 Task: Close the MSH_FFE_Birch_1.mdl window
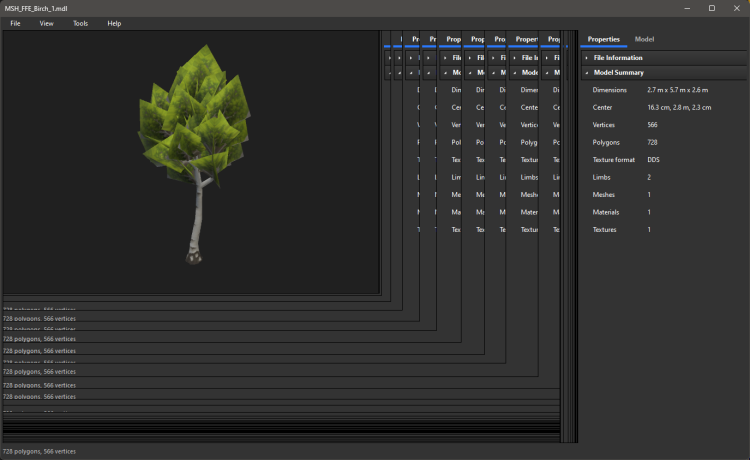[x=737, y=8]
